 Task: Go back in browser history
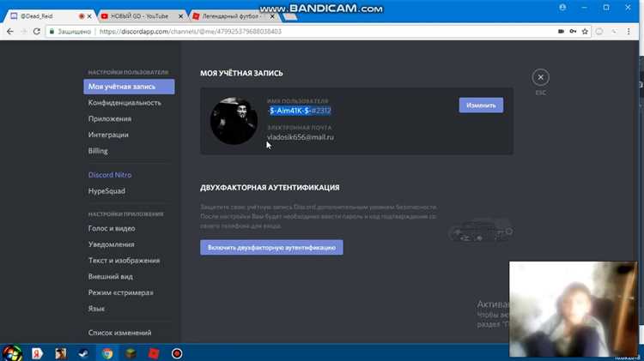[x=10, y=32]
